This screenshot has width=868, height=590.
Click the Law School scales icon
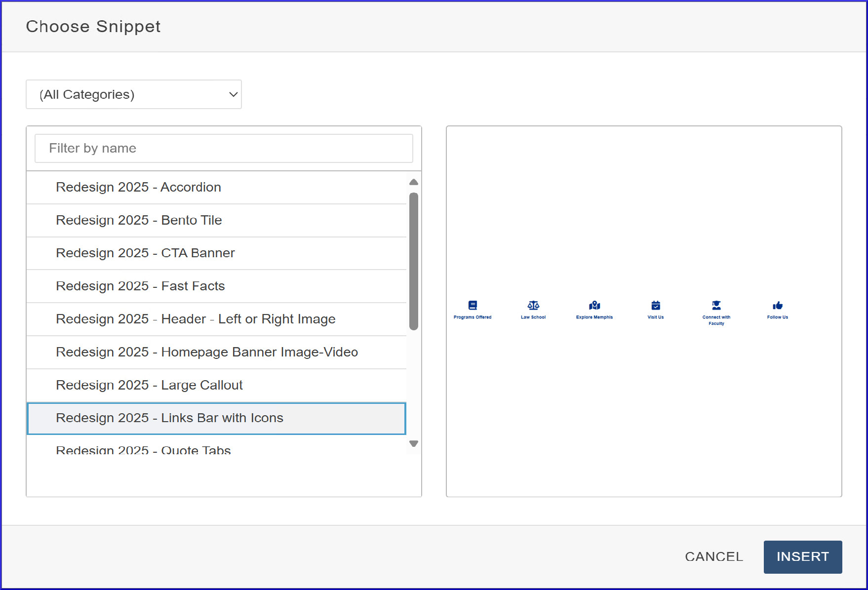tap(533, 305)
